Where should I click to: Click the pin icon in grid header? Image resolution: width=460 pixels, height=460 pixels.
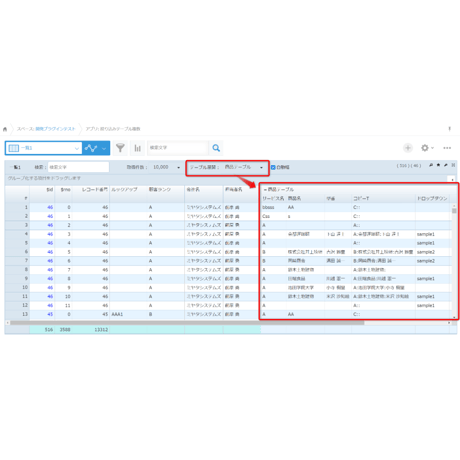coord(431,165)
